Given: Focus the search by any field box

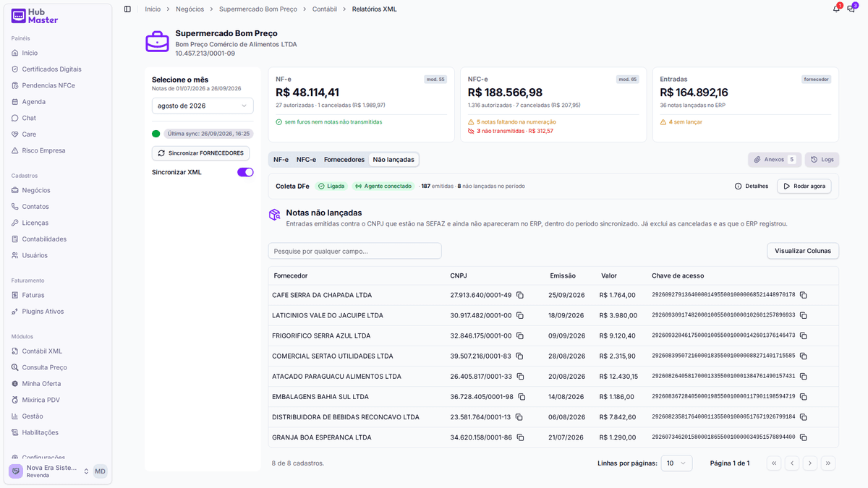Looking at the screenshot, I should 354,251.
